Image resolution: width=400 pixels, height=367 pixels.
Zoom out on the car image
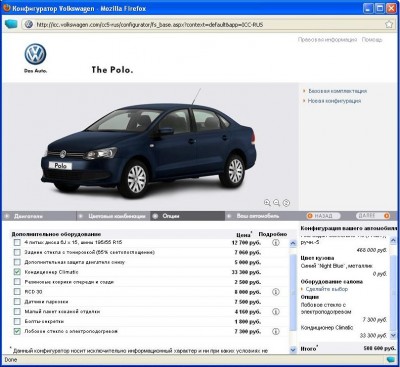pyautogui.click(x=276, y=203)
